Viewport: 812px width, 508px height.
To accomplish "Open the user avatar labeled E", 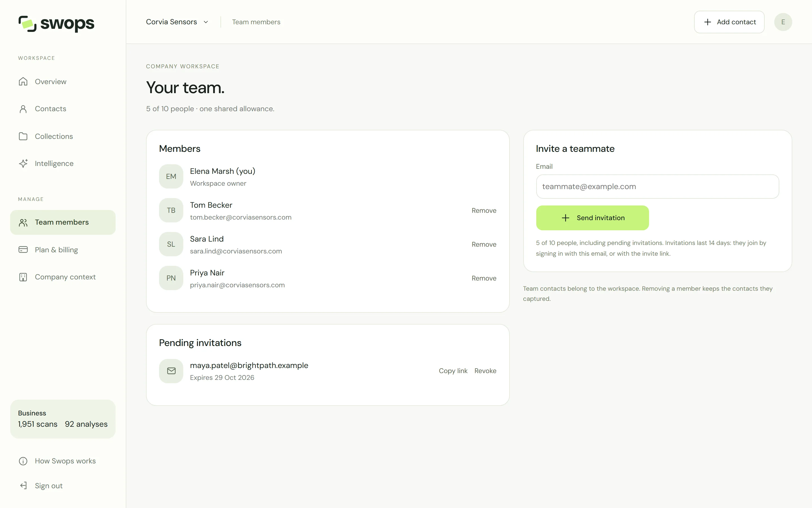I will (x=783, y=22).
